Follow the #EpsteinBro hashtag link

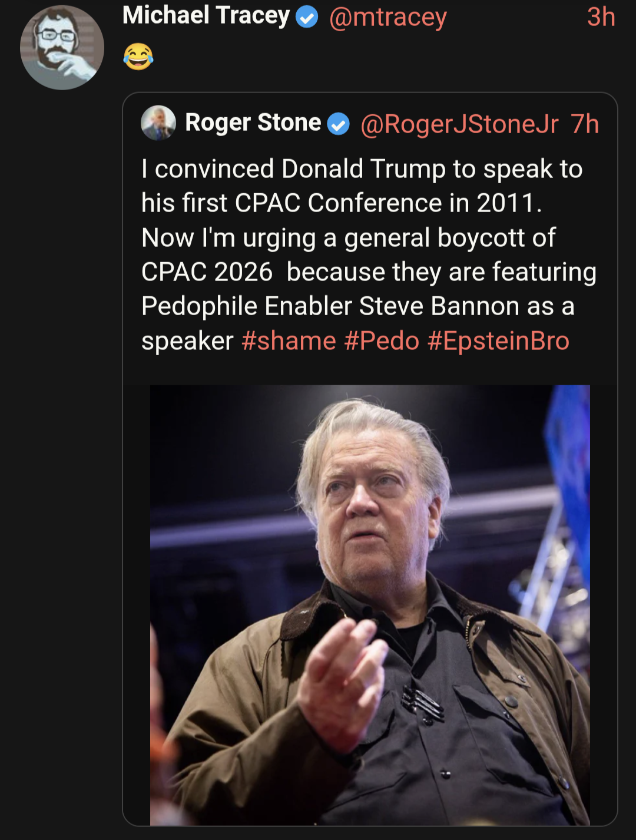(498, 341)
